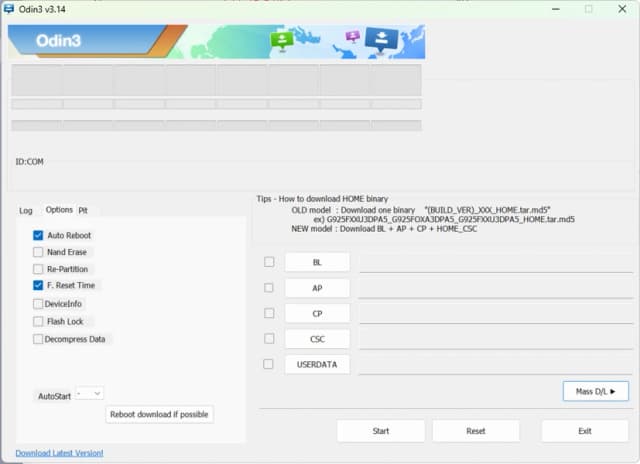This screenshot has width=640, height=464.
Task: Tick the checkbox beside BL button
Action: [x=269, y=262]
